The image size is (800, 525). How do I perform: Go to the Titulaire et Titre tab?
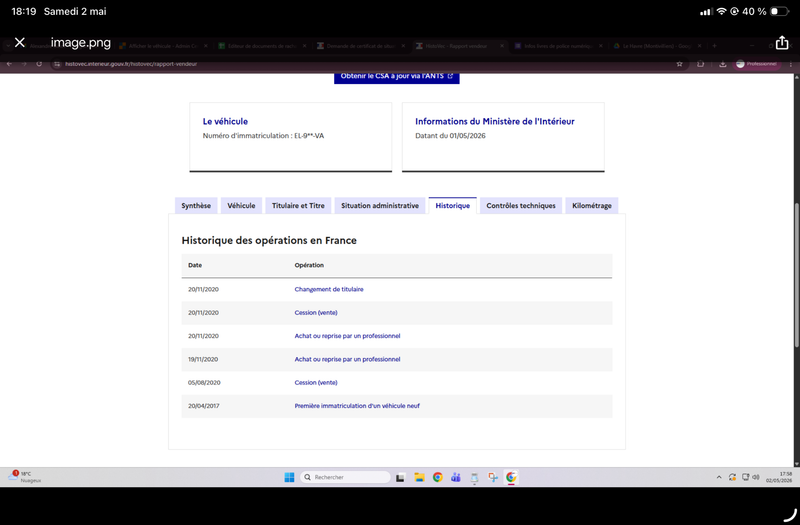click(298, 206)
